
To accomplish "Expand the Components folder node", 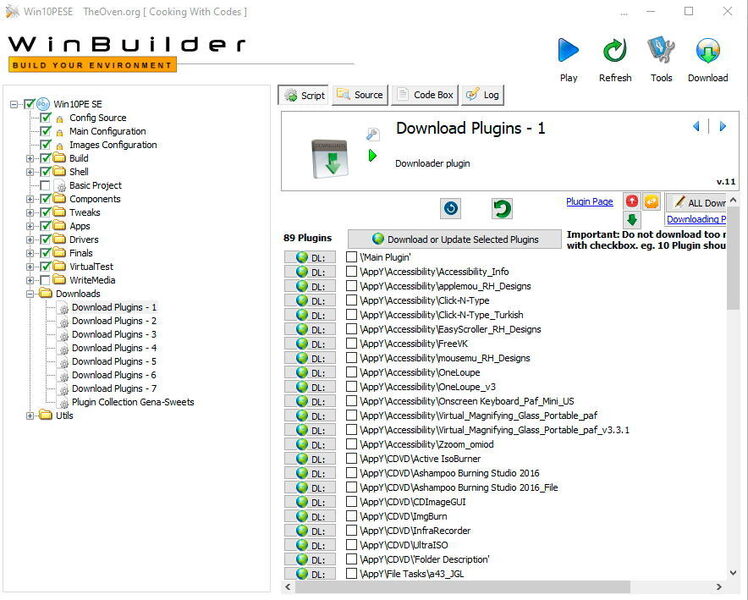I will pyautogui.click(x=30, y=199).
